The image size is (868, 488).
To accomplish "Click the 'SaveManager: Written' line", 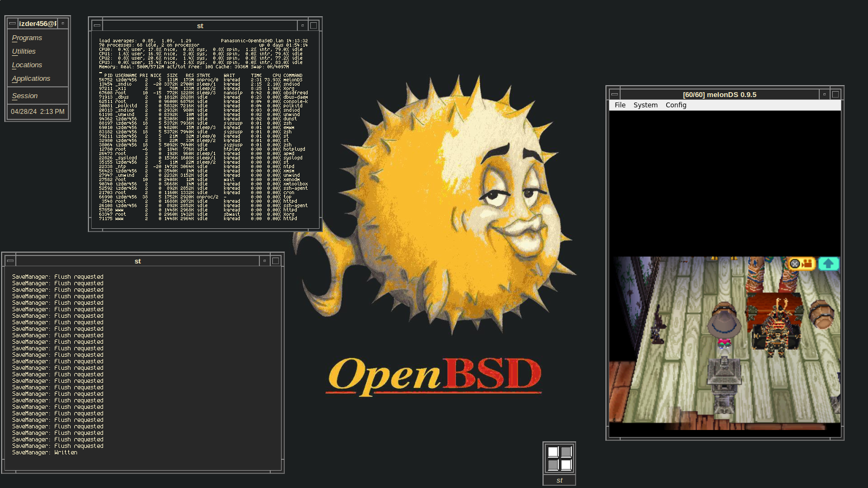I will (44, 452).
